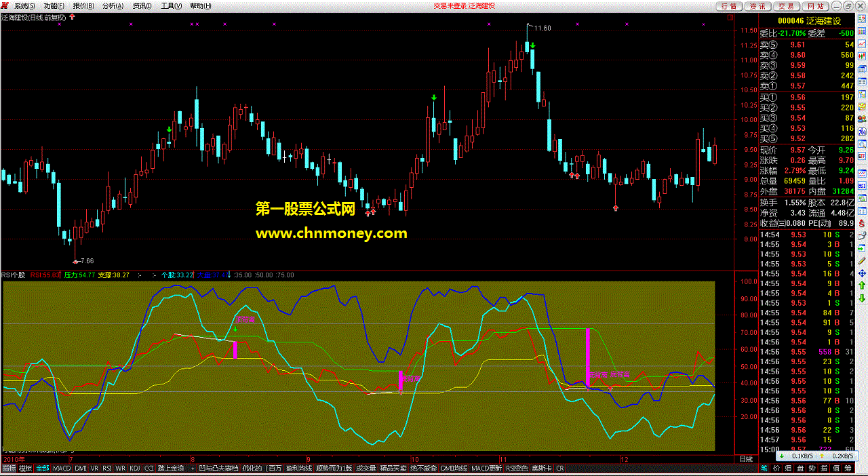The image size is (868, 476).
Task: Open the wrench tool sidebar icon
Action: [x=861, y=235]
